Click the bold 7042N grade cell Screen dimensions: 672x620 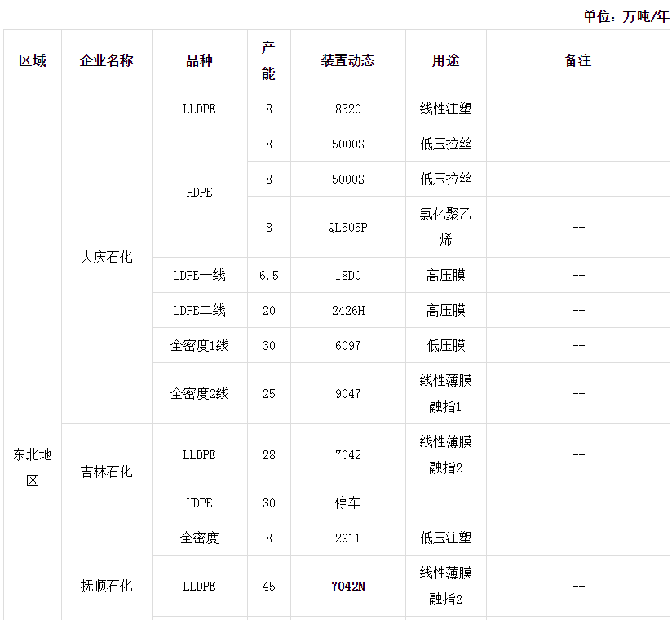(348, 586)
